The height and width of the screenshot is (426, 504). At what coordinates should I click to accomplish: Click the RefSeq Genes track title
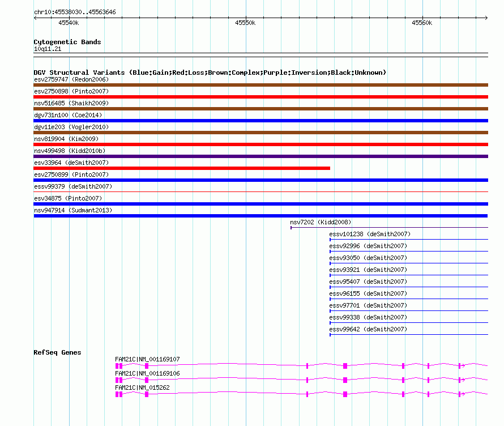pos(57,352)
